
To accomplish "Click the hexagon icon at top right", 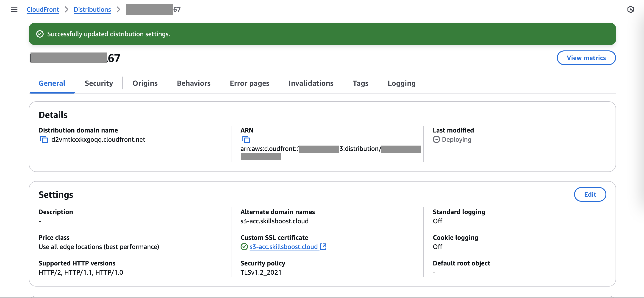I will pos(630,9).
